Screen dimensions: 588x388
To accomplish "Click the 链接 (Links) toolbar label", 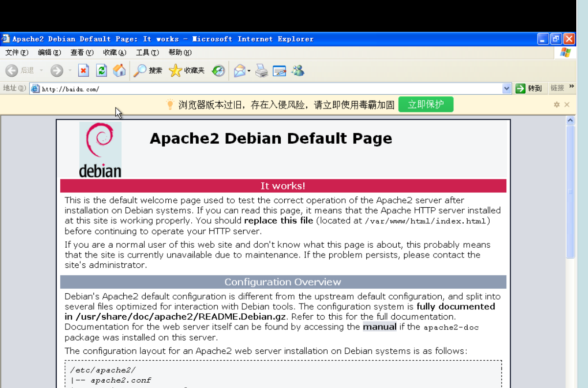I will pos(557,88).
